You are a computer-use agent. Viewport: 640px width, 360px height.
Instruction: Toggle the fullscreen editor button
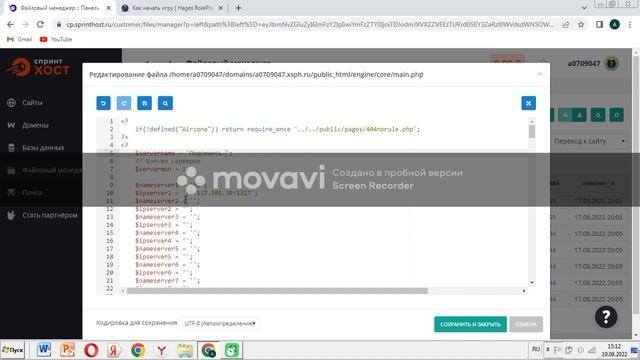[x=529, y=103]
